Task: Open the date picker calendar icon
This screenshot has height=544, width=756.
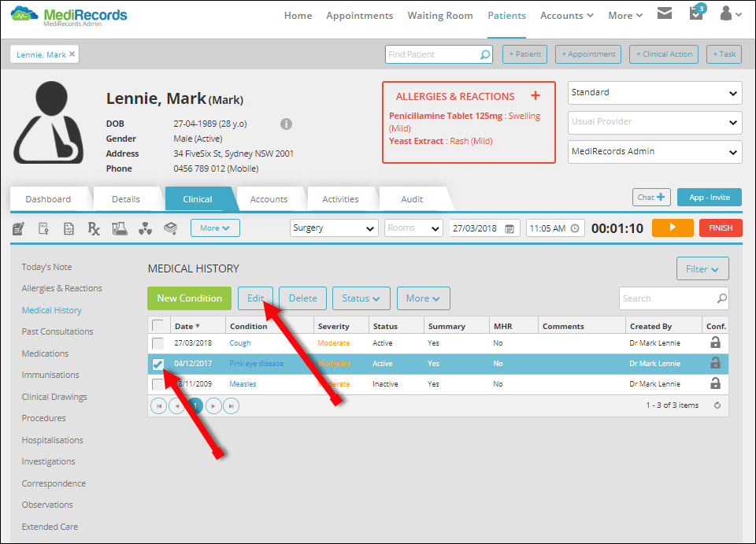Action: (x=510, y=228)
